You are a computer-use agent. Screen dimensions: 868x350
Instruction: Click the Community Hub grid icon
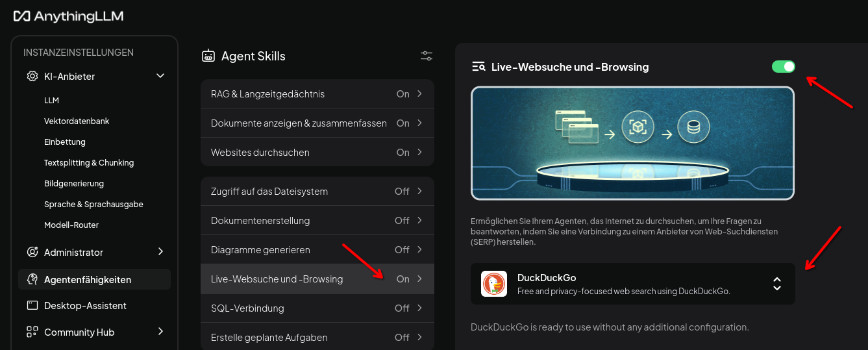tap(32, 332)
